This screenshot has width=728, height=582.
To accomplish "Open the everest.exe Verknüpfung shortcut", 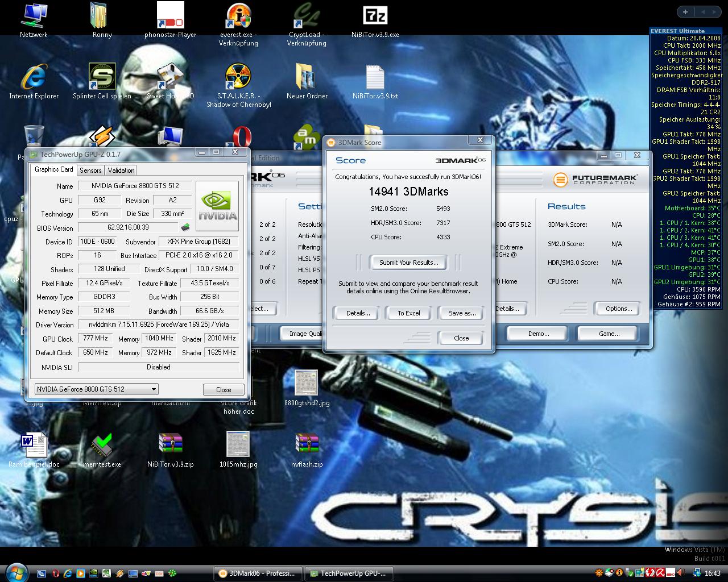I will (239, 24).
